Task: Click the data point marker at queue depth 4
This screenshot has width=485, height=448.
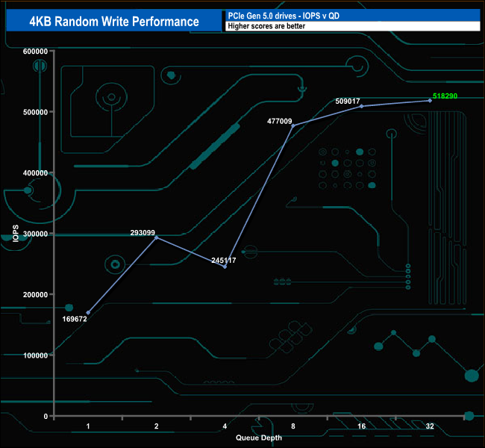Action: coord(225,267)
